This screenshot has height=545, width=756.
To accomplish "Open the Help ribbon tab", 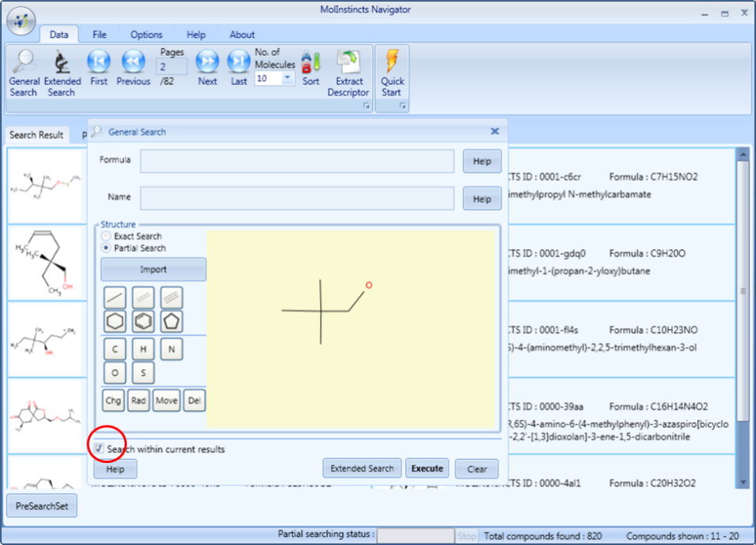I will [x=196, y=34].
